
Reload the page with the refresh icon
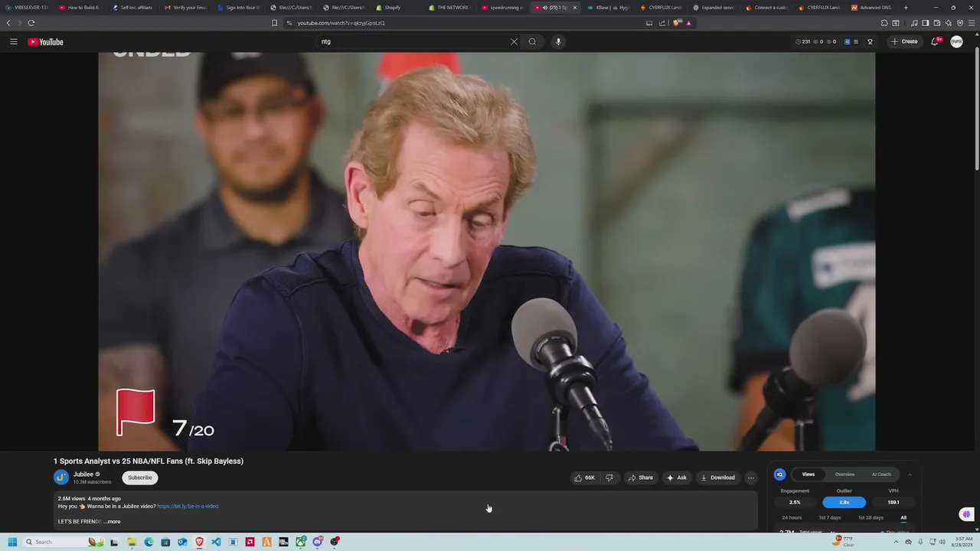[x=31, y=23]
